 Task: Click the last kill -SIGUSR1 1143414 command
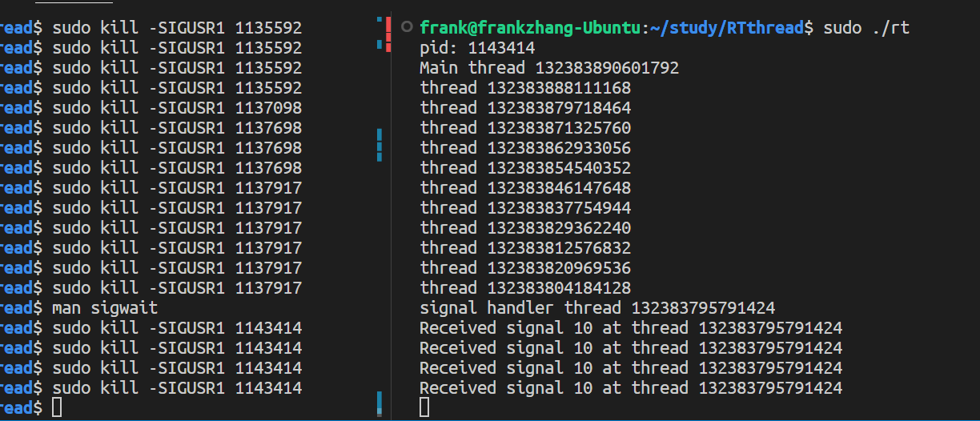176,388
